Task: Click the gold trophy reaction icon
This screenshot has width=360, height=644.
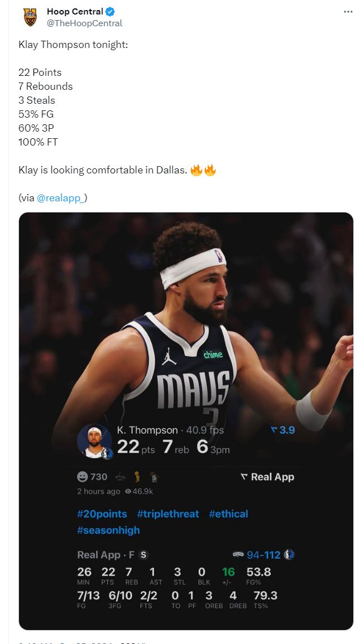Action: click(x=137, y=477)
